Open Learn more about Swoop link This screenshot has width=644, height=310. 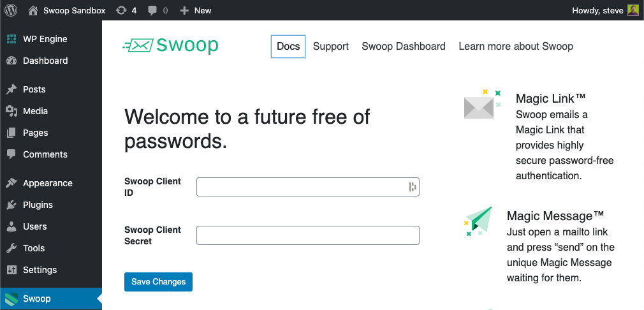(x=516, y=47)
